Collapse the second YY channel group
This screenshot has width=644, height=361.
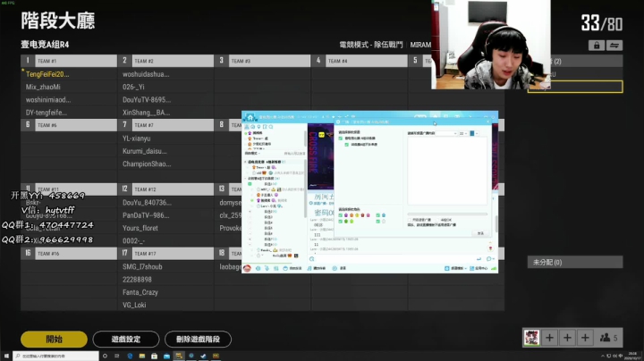point(246,179)
